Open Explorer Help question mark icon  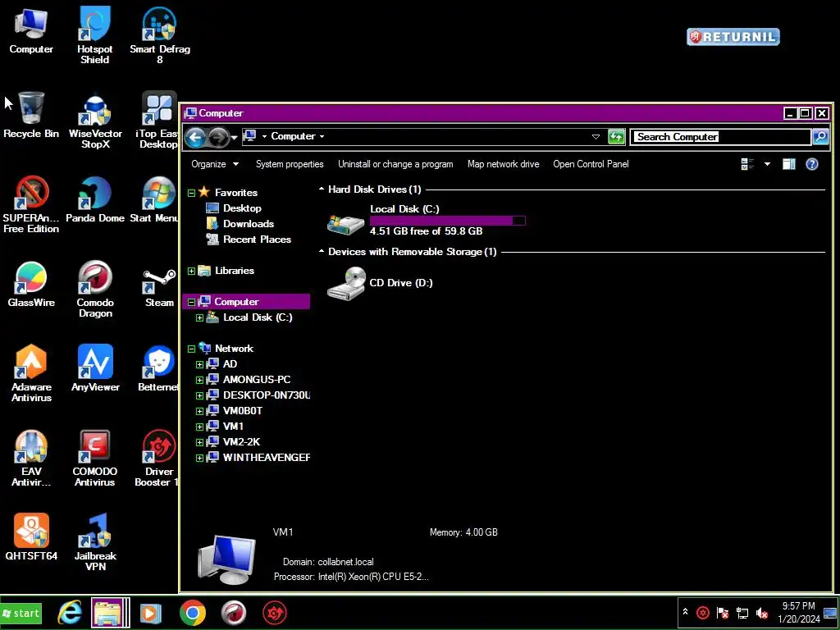[x=812, y=164]
